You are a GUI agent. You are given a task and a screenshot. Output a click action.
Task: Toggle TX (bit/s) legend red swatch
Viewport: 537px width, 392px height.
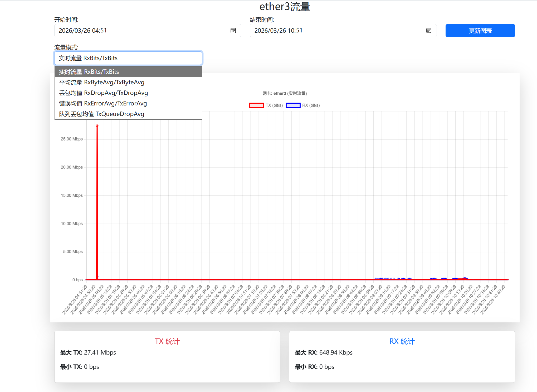pos(256,105)
